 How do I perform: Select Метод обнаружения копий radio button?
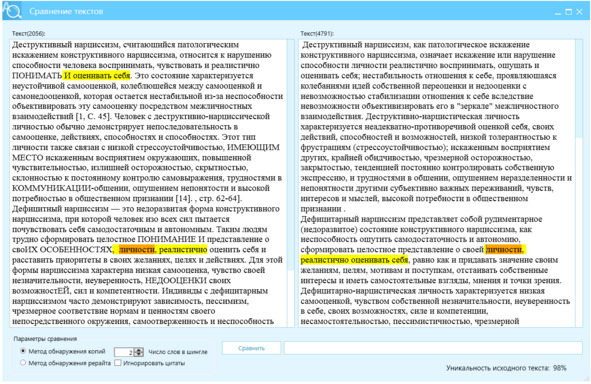click(x=23, y=351)
